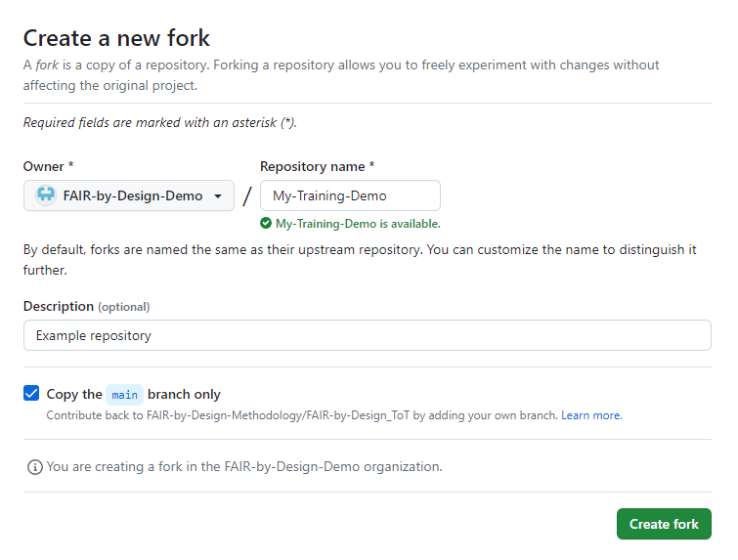The width and height of the screenshot is (738, 560).
Task: Focus the Description text field
Action: click(x=367, y=335)
